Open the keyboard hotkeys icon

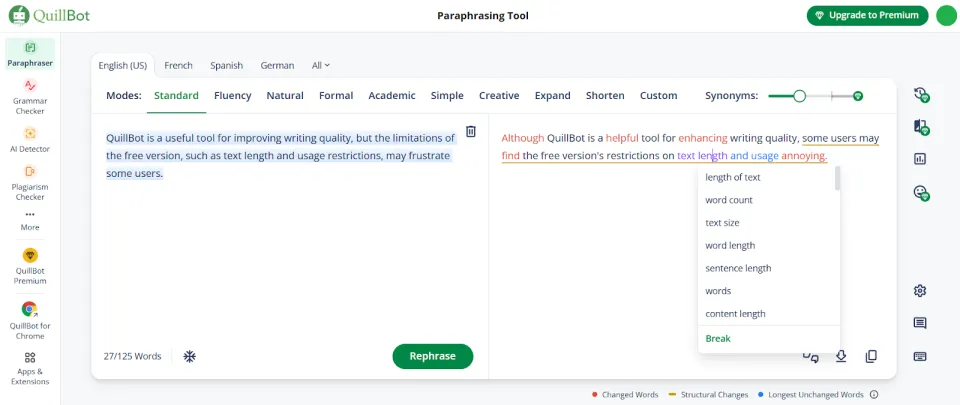click(920, 356)
